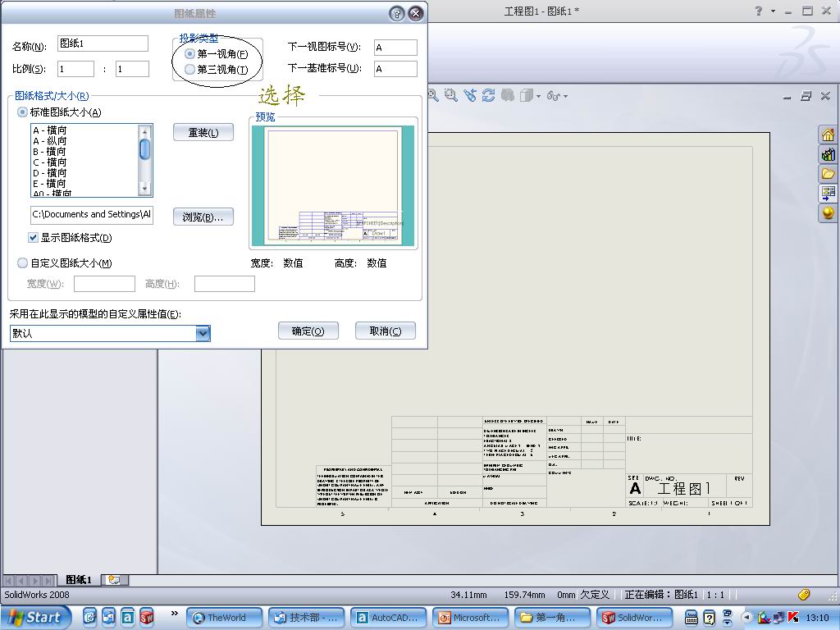Click the Add Sheet tab icon
840x630 pixels.
tap(114, 580)
